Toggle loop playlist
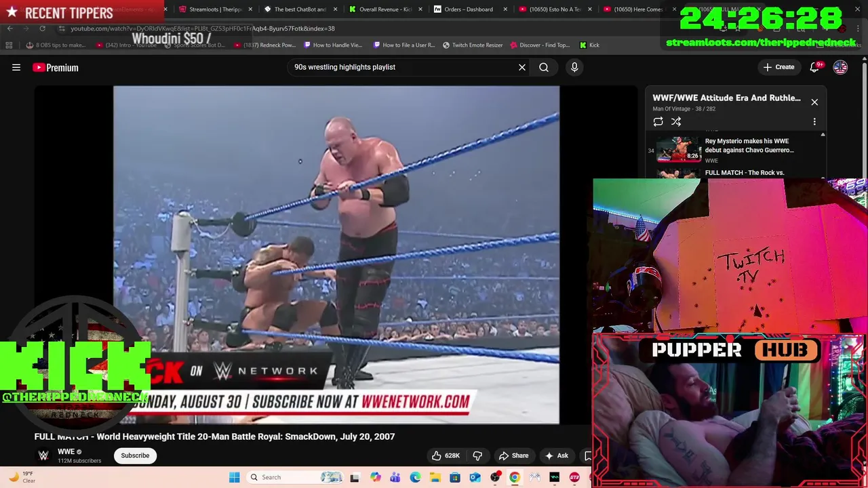 pos(658,122)
